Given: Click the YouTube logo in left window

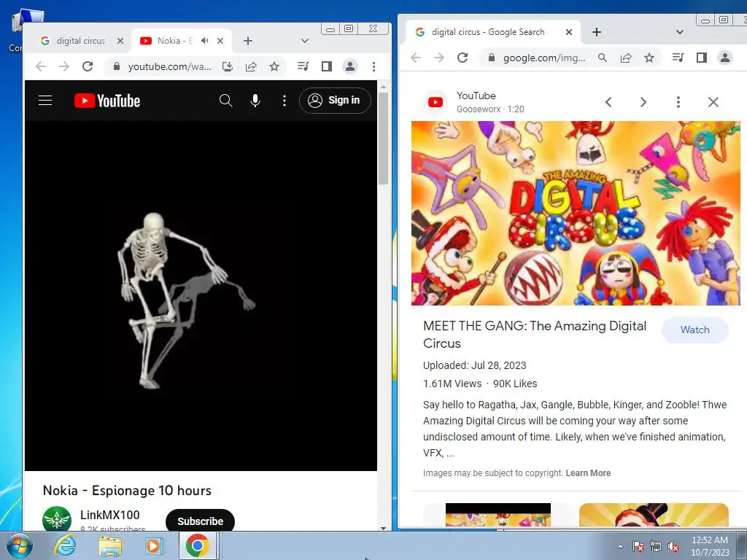Looking at the screenshot, I should pos(107,101).
